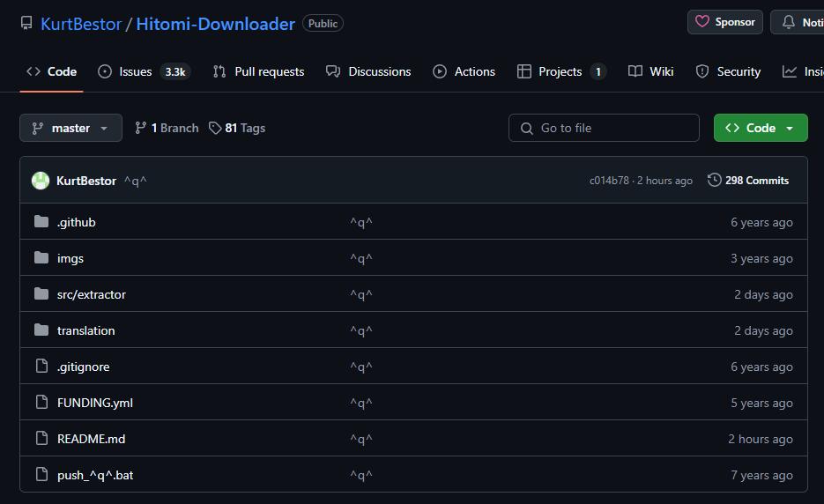Open the Insights tab
This screenshot has height=504, width=824.
coord(803,71)
